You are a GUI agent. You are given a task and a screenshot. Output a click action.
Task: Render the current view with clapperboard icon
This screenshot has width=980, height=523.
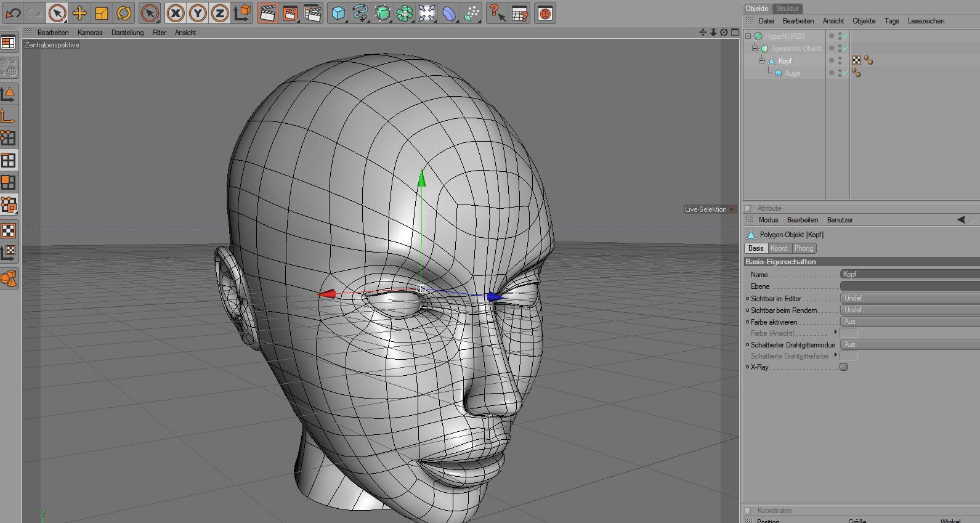point(267,13)
